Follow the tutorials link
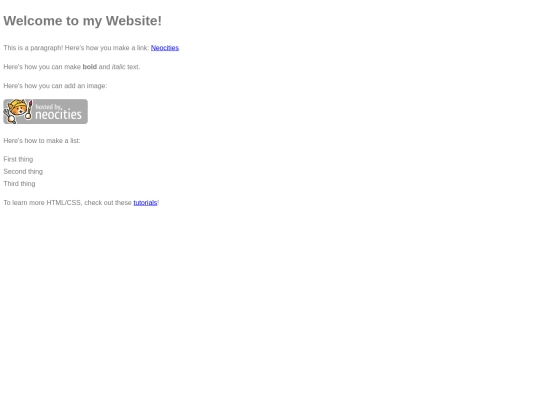Viewport: 540px width, 405px height. 145,202
